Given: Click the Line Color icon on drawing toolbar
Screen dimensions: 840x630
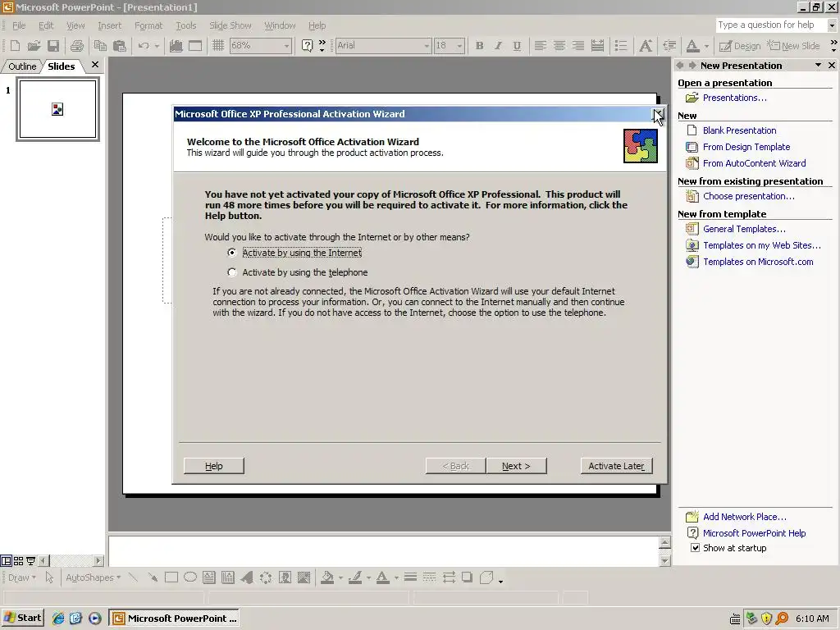Looking at the screenshot, I should click(x=354, y=577).
